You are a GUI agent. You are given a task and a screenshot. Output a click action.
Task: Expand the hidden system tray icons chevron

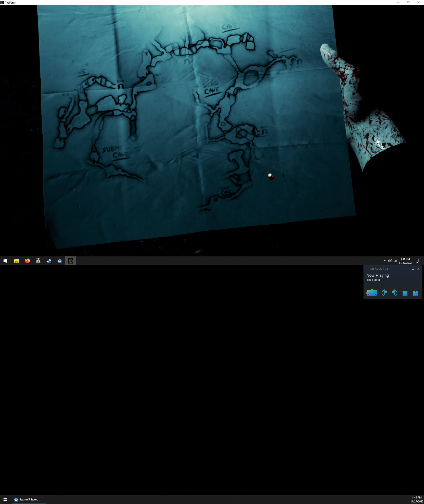click(385, 261)
